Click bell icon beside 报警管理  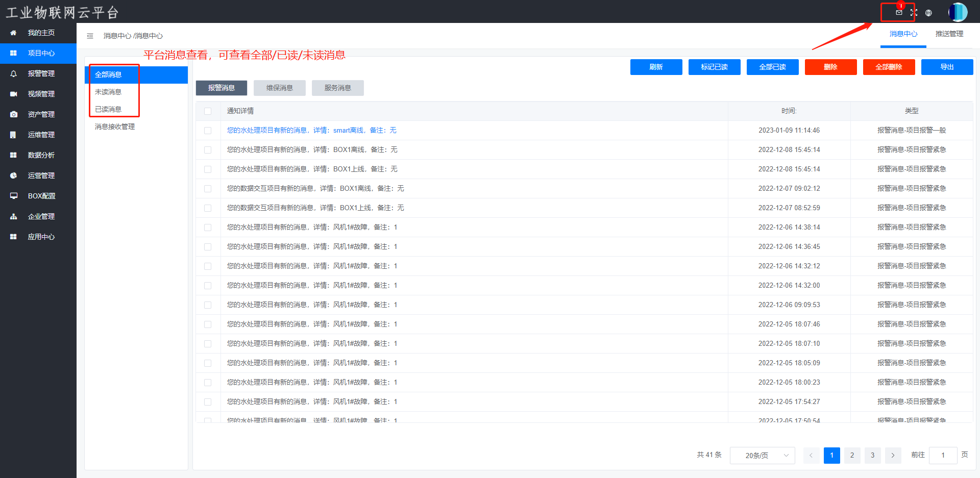pos(14,73)
